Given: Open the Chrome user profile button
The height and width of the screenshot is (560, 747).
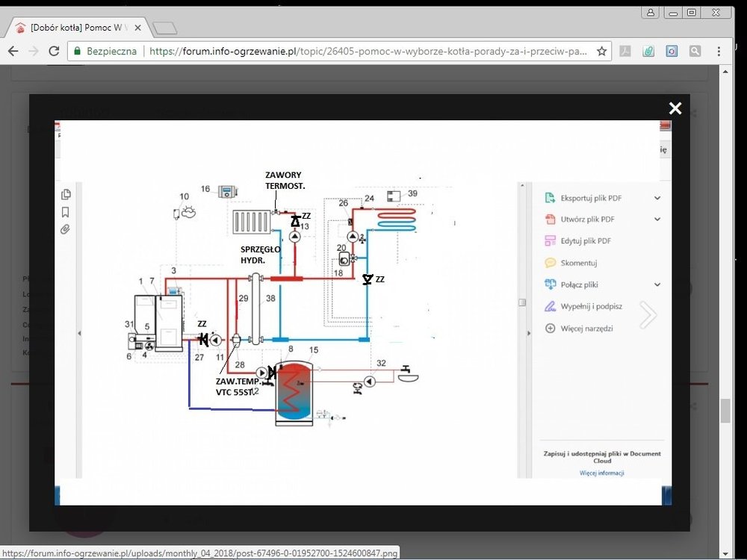Looking at the screenshot, I should coord(651,12).
